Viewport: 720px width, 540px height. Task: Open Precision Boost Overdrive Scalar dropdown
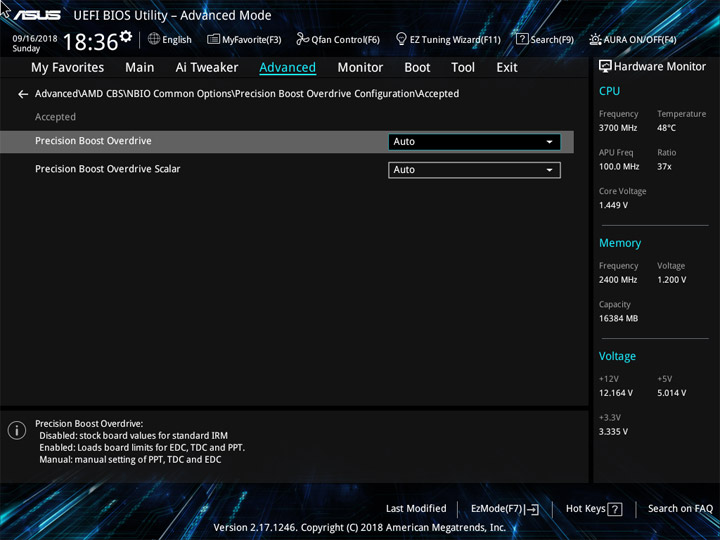(474, 170)
